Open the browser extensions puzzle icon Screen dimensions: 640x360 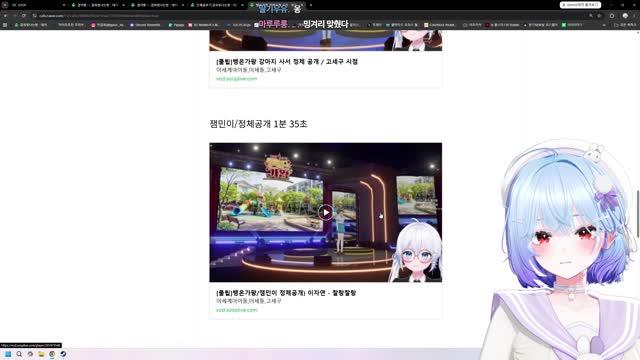612,16
